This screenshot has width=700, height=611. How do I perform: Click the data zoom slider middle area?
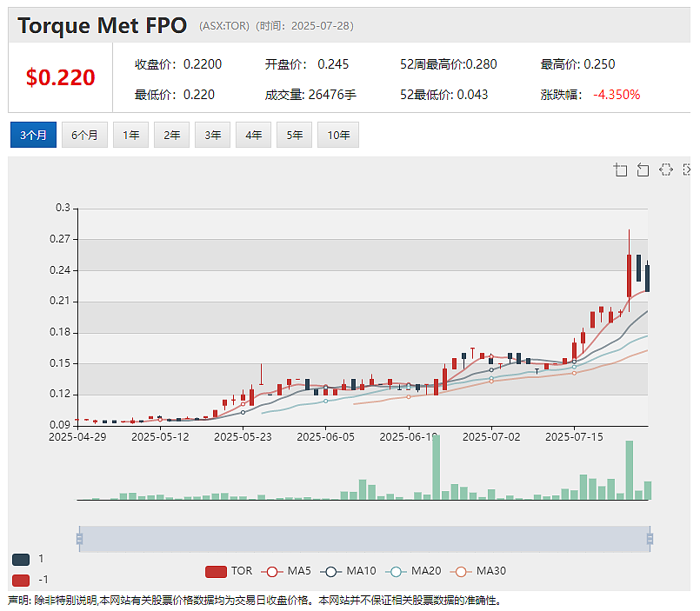(364, 539)
